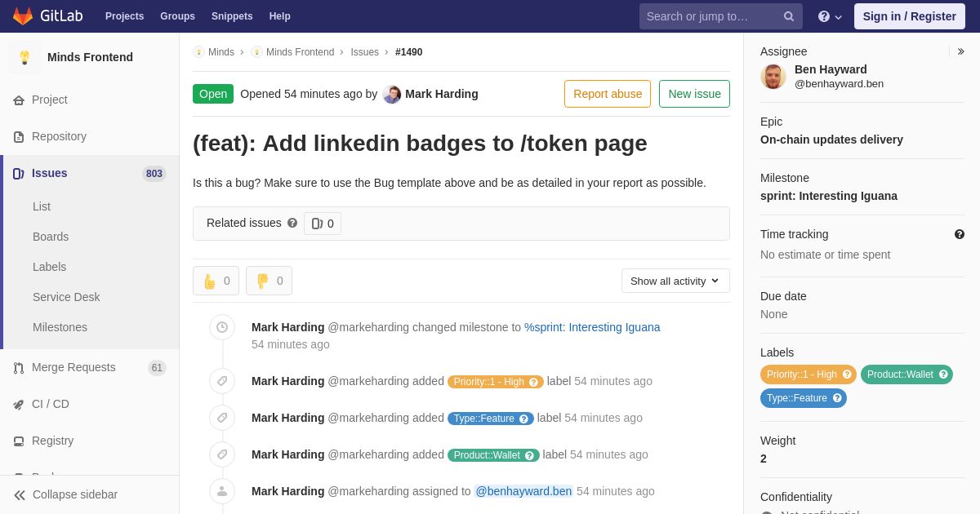
Task: Click the Sign in / Register button
Action: 909,16
